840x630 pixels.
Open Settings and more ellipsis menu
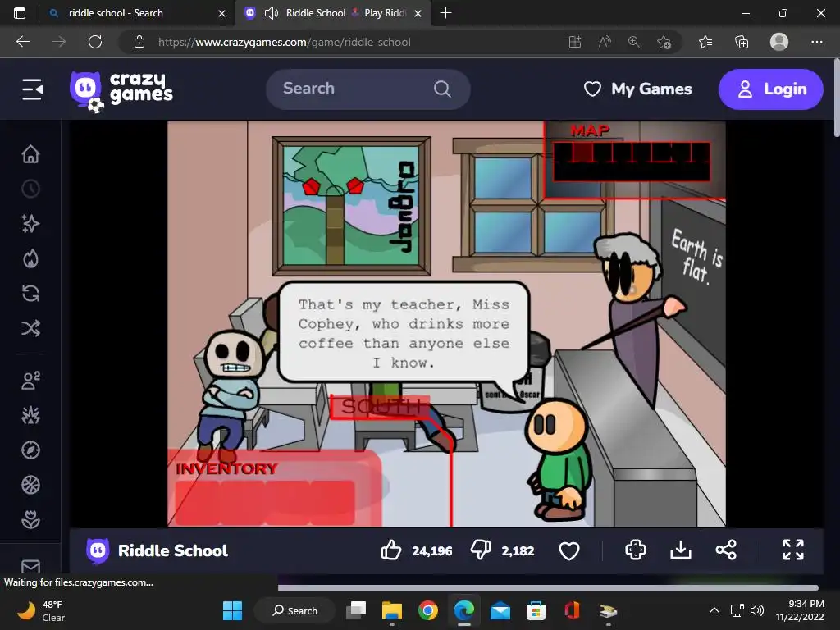[x=816, y=42]
